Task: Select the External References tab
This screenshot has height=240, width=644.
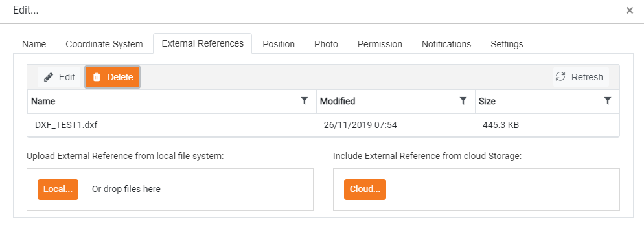Action: point(203,43)
